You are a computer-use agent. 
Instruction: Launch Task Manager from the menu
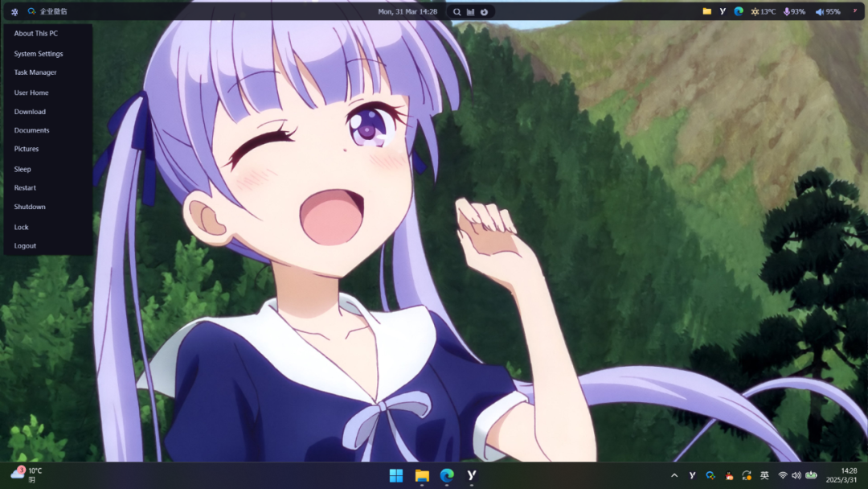(35, 72)
